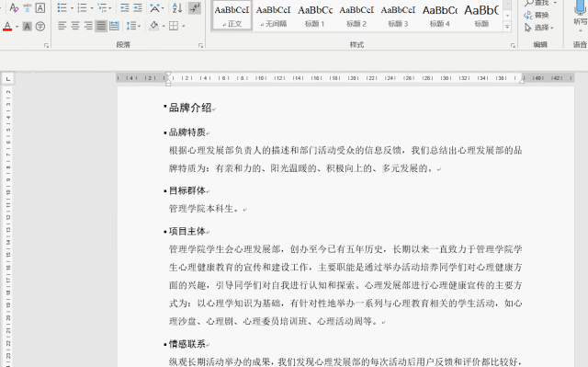Screen dimensions: 588x367
Task: Click the Enclose Characters (circled 字) icon
Action: (40, 27)
